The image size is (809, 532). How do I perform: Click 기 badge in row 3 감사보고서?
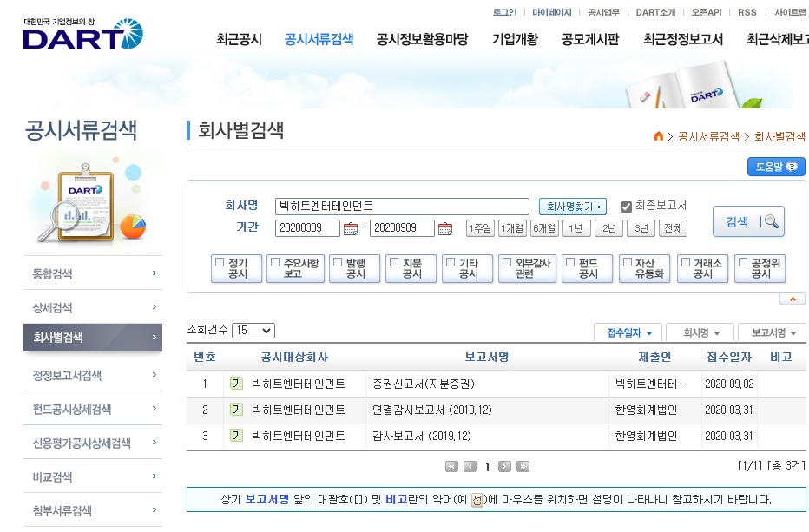pyautogui.click(x=236, y=436)
